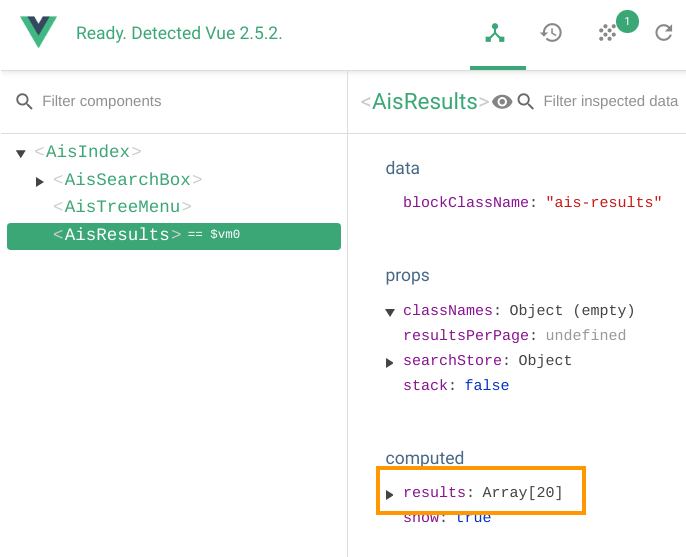Select the AisResults component row
The image size is (686, 557).
(x=174, y=236)
